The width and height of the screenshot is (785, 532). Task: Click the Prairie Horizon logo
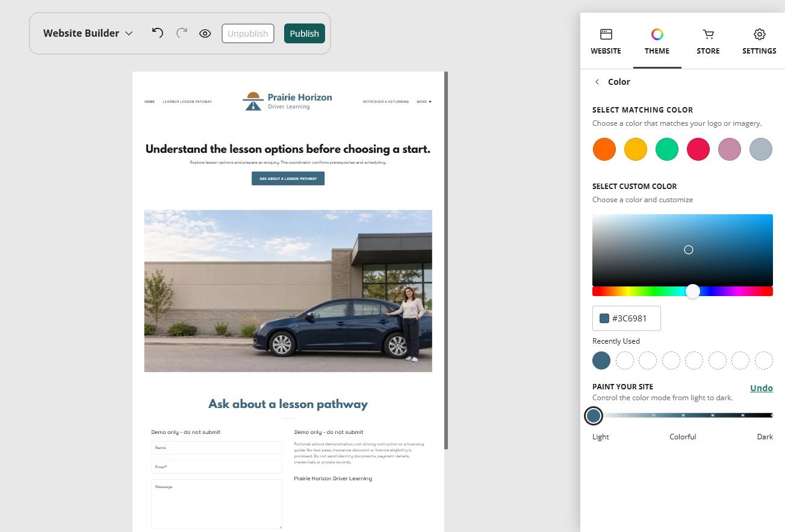coord(288,101)
